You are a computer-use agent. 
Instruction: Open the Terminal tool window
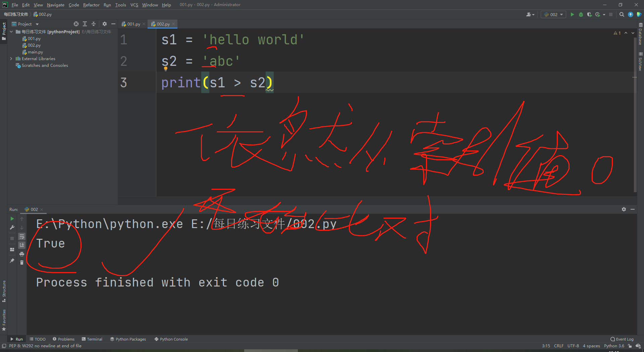92,339
